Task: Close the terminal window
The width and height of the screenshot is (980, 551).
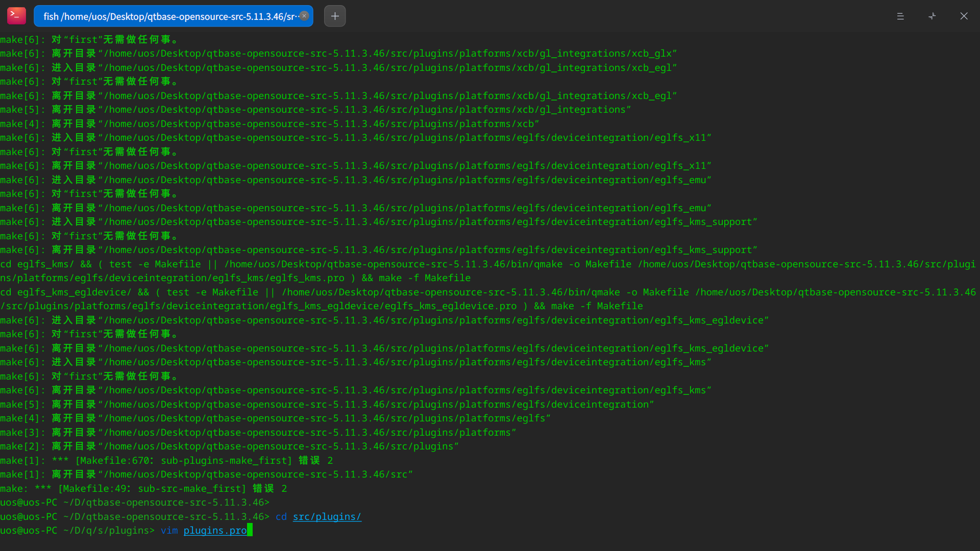Action: click(x=964, y=16)
